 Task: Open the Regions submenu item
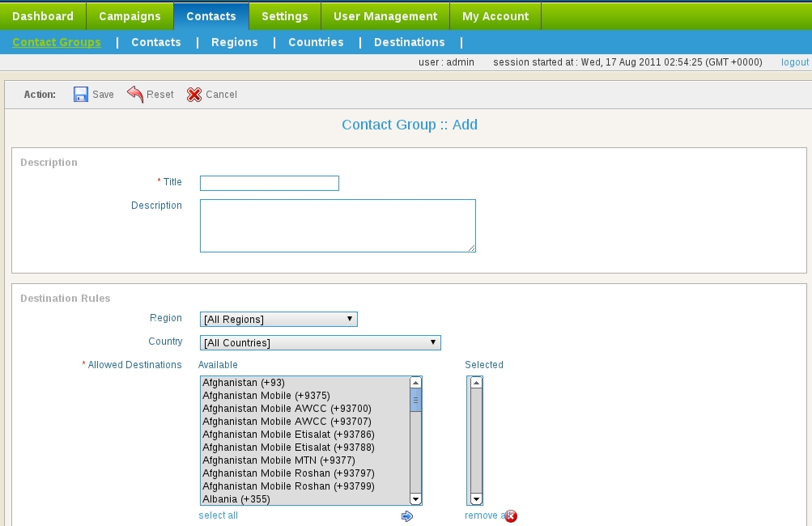click(235, 42)
